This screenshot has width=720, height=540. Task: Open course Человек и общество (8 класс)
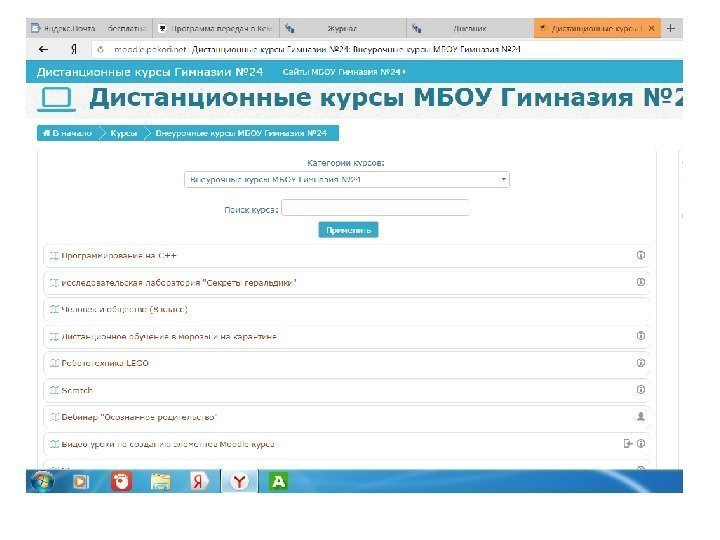pyautogui.click(x=124, y=309)
